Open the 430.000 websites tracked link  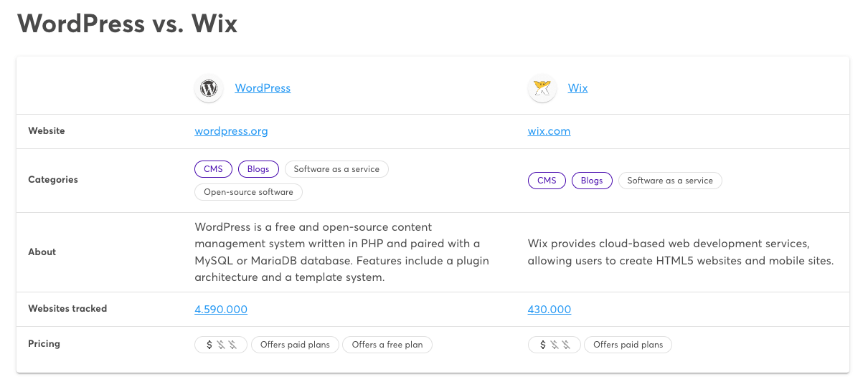click(549, 310)
